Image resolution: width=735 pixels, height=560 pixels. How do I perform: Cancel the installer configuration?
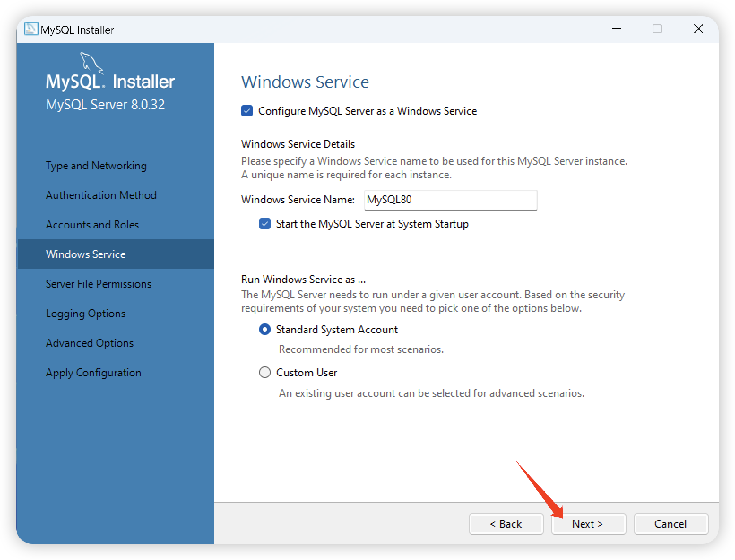(671, 524)
